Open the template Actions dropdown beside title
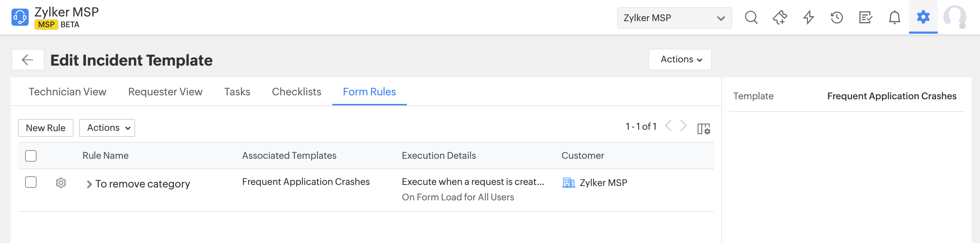The height and width of the screenshot is (243, 980). 680,60
